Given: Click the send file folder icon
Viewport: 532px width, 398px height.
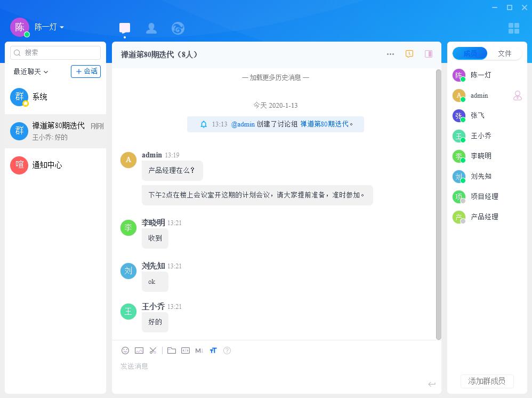Looking at the screenshot, I should pos(171,351).
